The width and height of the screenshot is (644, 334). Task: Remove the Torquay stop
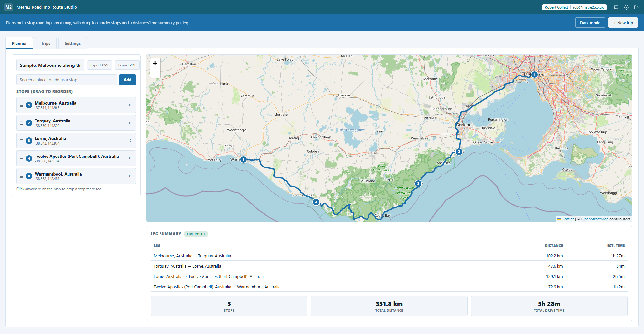pyautogui.click(x=130, y=123)
